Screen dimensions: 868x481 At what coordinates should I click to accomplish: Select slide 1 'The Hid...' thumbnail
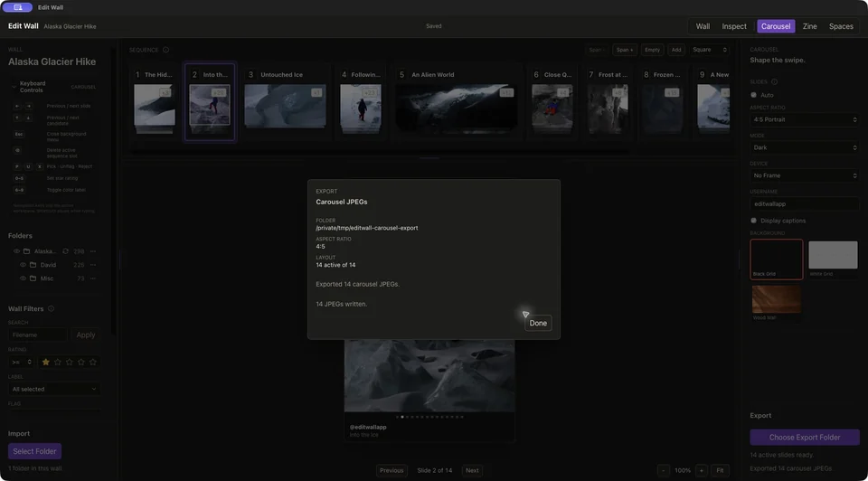click(155, 105)
